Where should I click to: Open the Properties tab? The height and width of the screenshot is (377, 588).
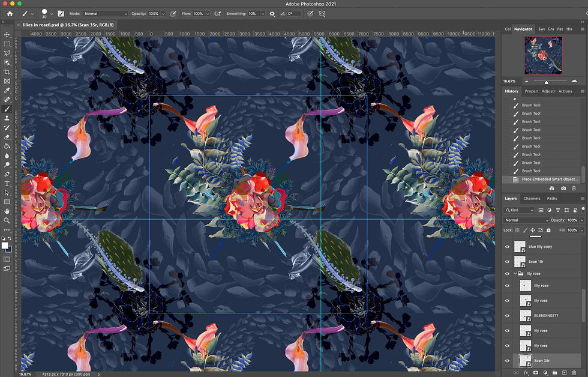[x=532, y=91]
